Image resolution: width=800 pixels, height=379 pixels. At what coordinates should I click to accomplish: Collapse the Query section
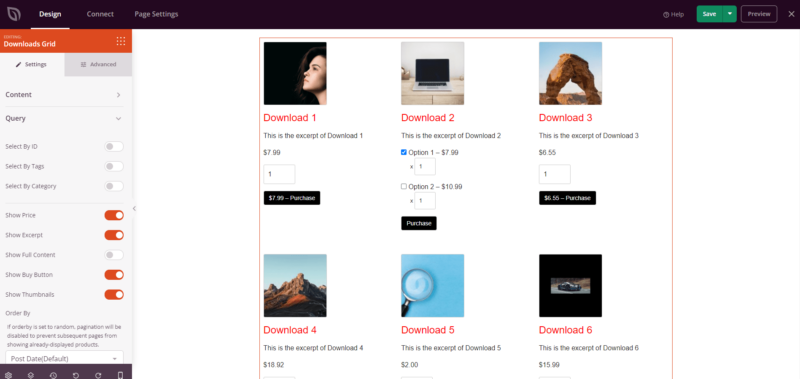click(x=64, y=118)
